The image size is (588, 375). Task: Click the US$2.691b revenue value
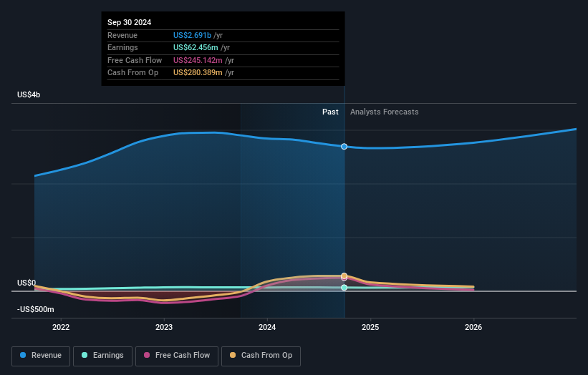pyautogui.click(x=193, y=35)
